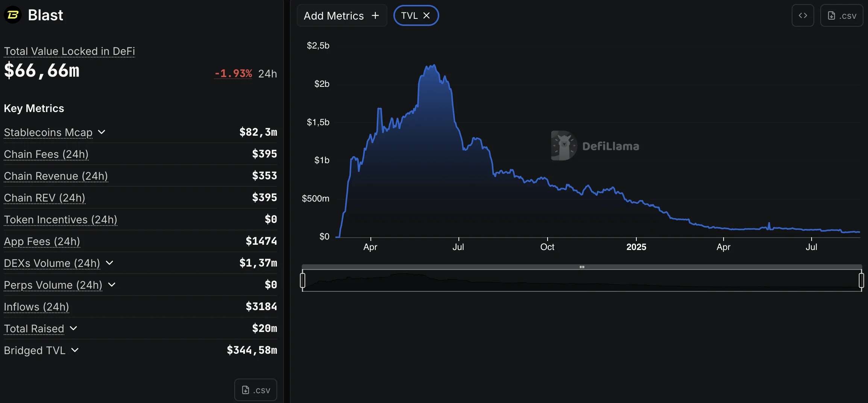Click the left handle of chart range slider
Image resolution: width=868 pixels, height=403 pixels.
click(x=302, y=280)
